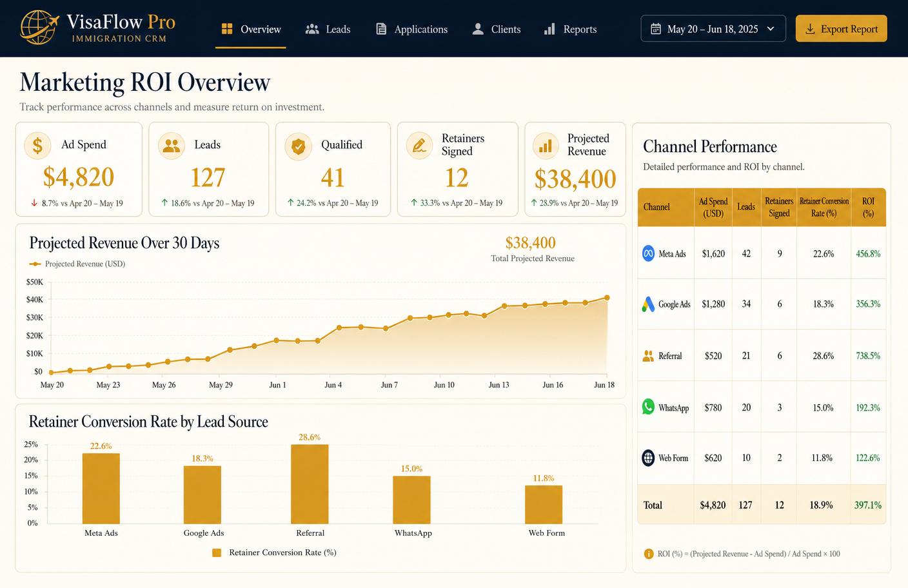Click the Projected Revenue bar chart icon
This screenshot has width=908, height=588.
546,146
